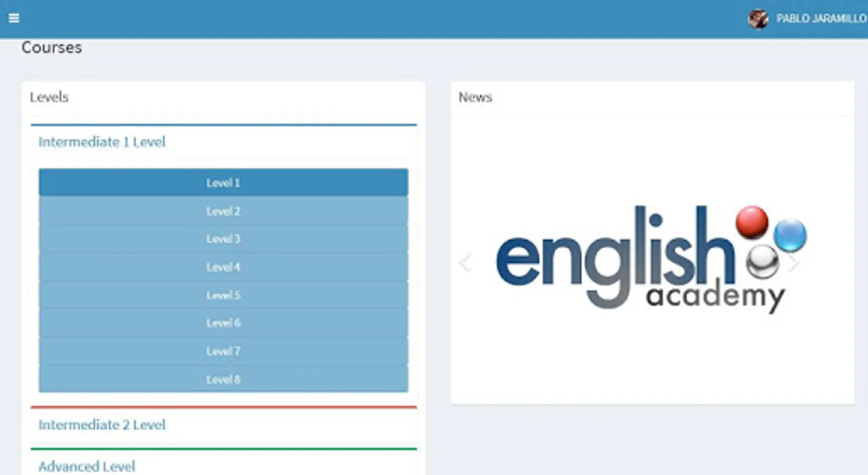Viewport: 868px width, 475px height.
Task: Click Pablo Jaramillo's profile avatar
Action: click(x=758, y=19)
